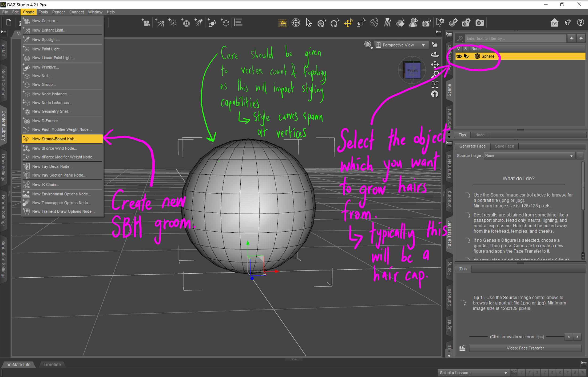
Task: Switch to the Timeline tab
Action: 52,365
